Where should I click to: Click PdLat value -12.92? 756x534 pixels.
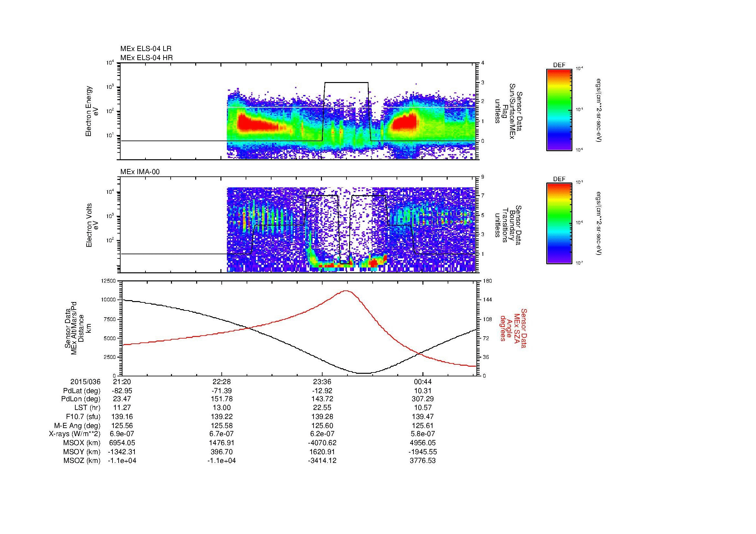tap(322, 391)
